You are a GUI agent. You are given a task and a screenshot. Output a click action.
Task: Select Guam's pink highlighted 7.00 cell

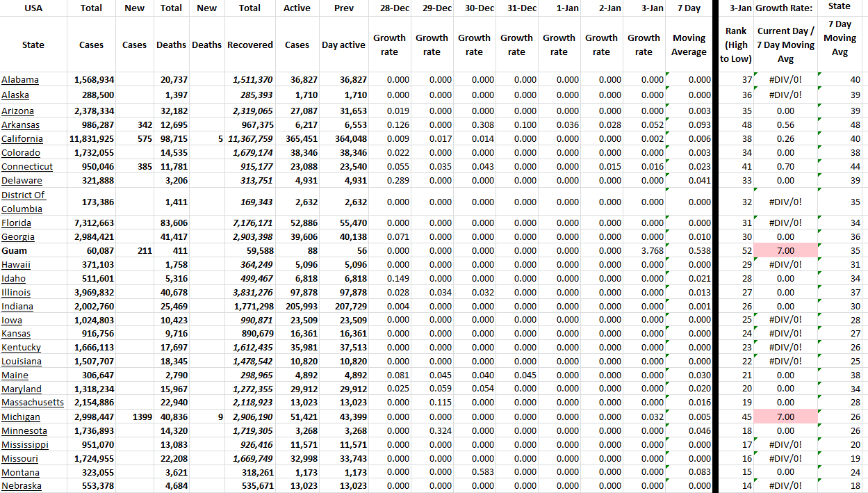pyautogui.click(x=785, y=251)
